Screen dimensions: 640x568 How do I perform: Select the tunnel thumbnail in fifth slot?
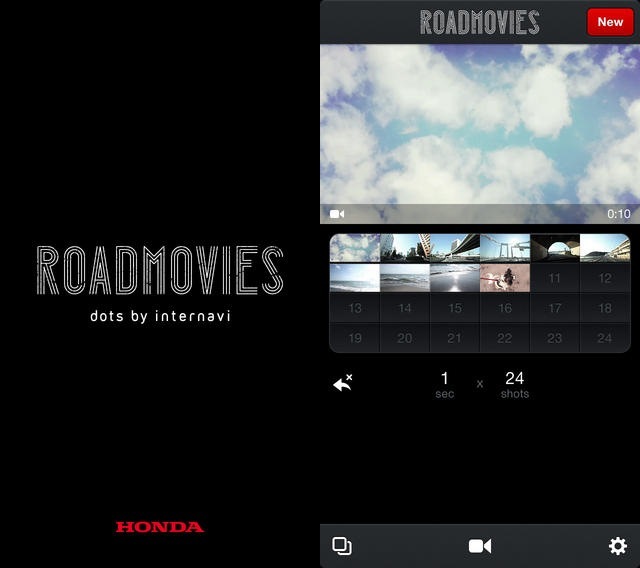[x=555, y=248]
